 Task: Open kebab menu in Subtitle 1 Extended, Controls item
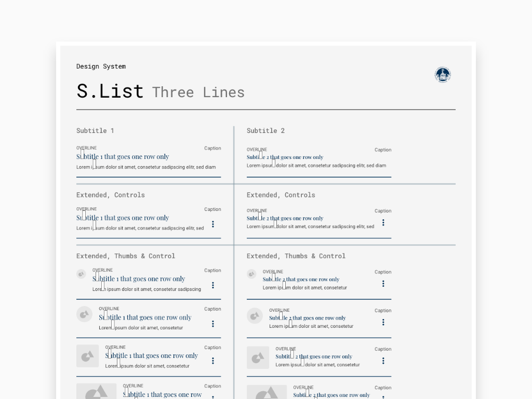coord(212,224)
